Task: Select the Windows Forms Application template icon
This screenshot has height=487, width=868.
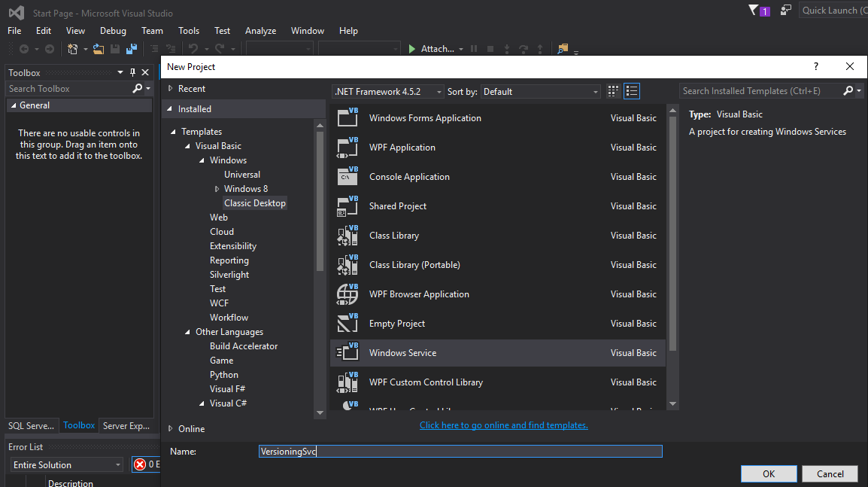Action: click(348, 117)
